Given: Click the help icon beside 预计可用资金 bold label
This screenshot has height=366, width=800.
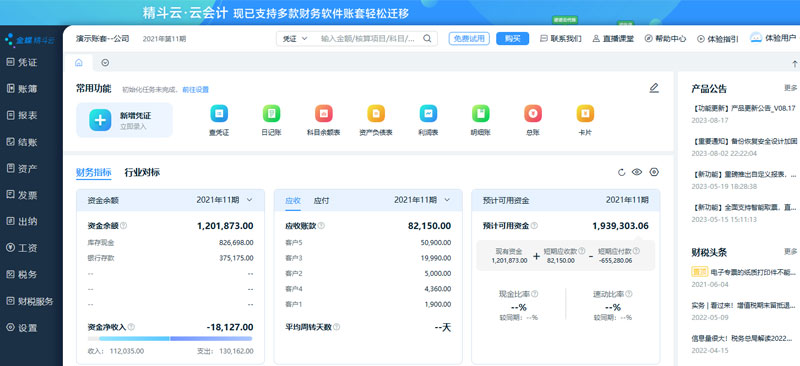Looking at the screenshot, I should coord(534,226).
